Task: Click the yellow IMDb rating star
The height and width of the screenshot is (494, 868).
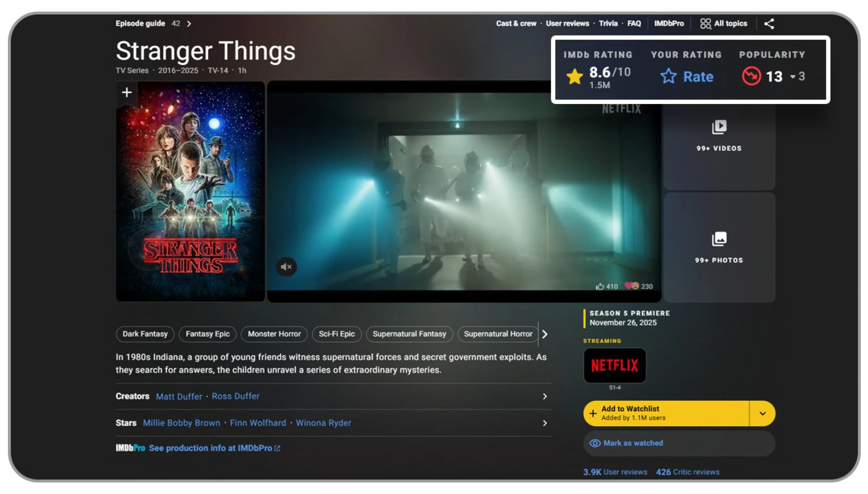Action: click(x=575, y=76)
